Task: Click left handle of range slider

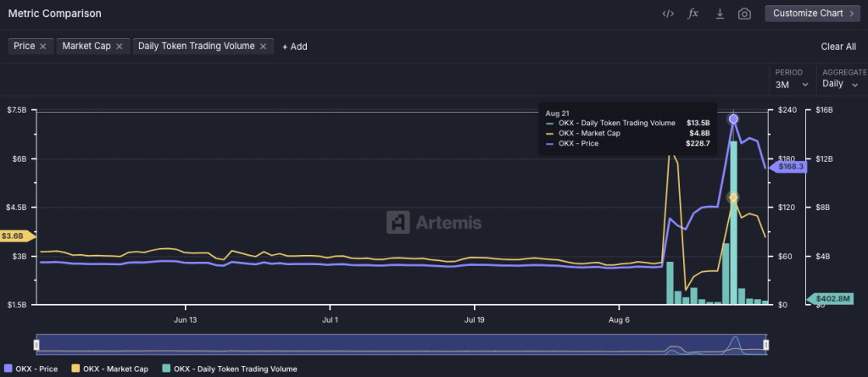Action: pyautogui.click(x=36, y=345)
